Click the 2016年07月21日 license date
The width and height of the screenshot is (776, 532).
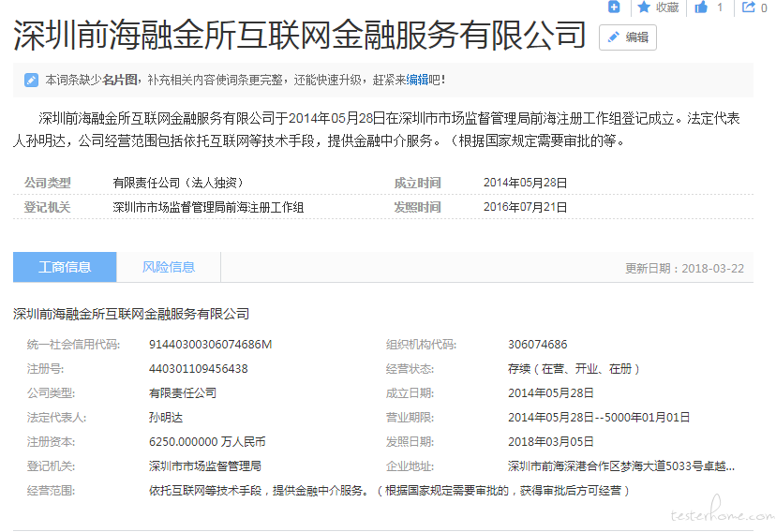pyautogui.click(x=525, y=207)
